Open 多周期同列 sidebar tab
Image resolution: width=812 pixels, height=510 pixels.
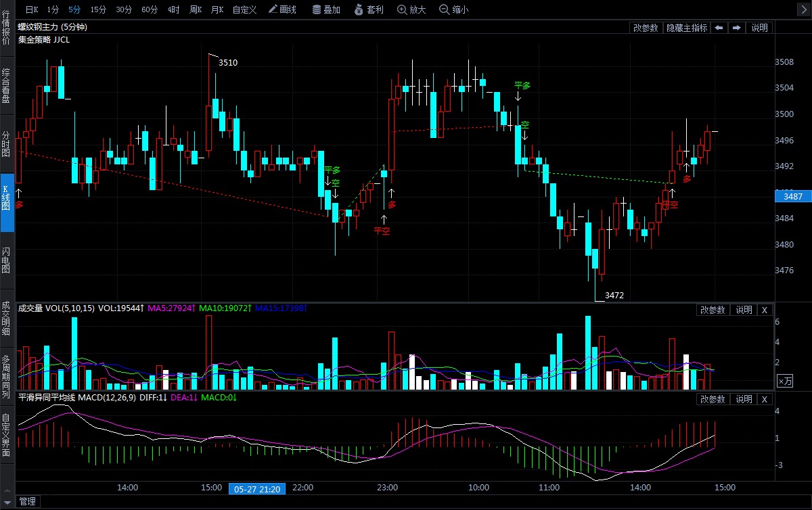click(6, 375)
